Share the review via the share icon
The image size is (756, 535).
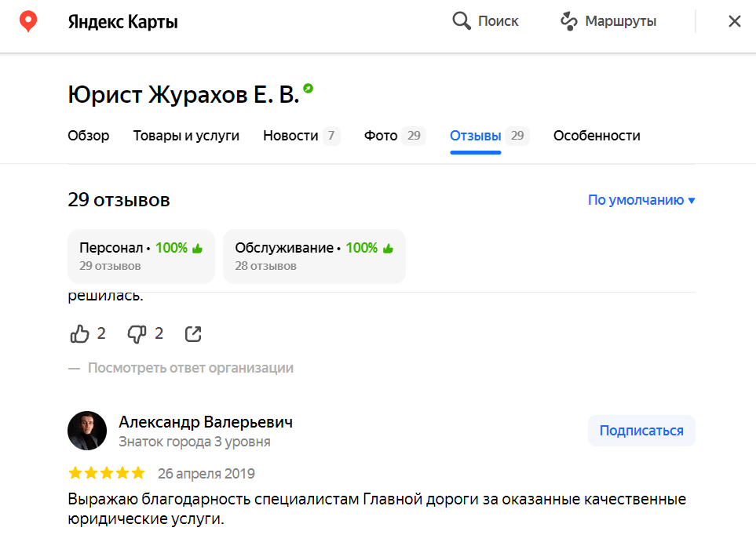coord(193,333)
